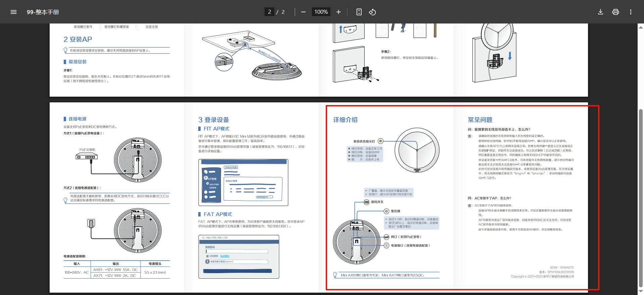Open the sidebar hamburger menu

(13, 12)
